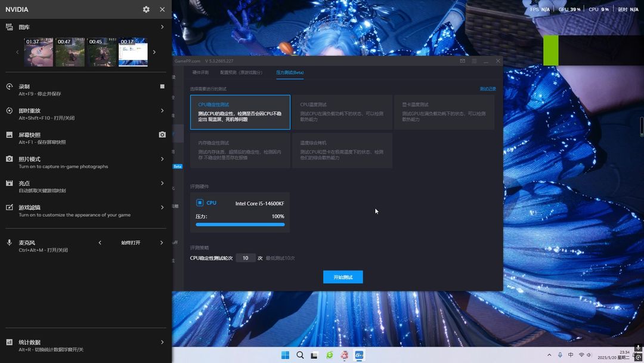Expand the 图库 gallery chevron

click(162, 27)
